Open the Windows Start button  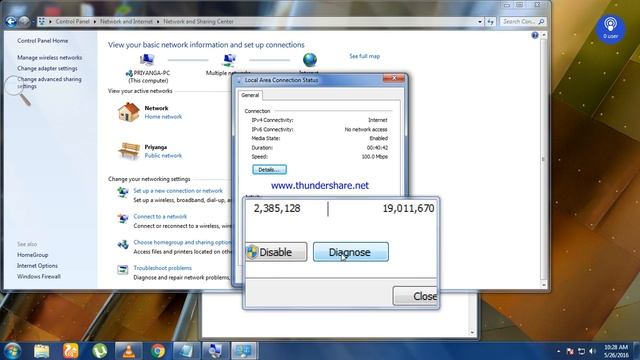point(13,351)
